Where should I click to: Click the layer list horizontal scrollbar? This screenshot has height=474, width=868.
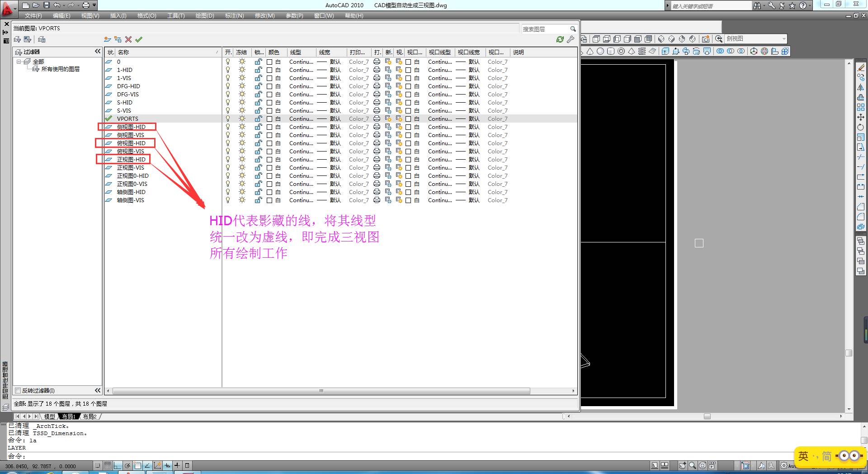321,391
